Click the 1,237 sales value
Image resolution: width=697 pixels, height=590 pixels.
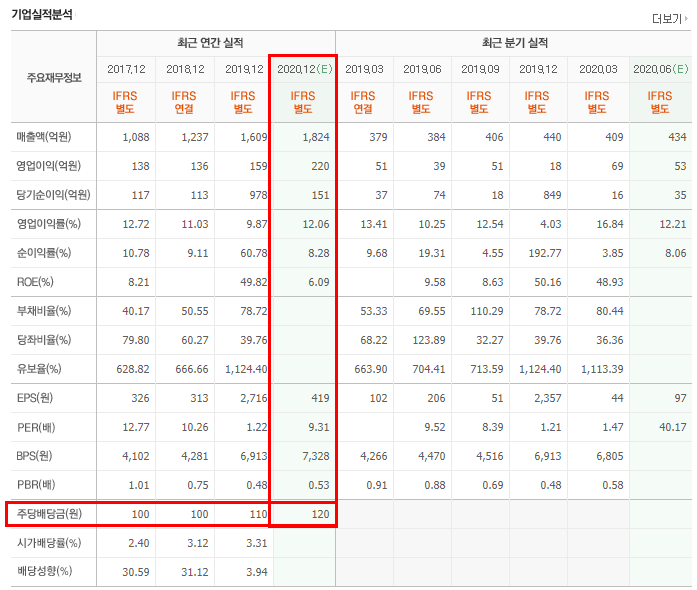tap(195, 137)
